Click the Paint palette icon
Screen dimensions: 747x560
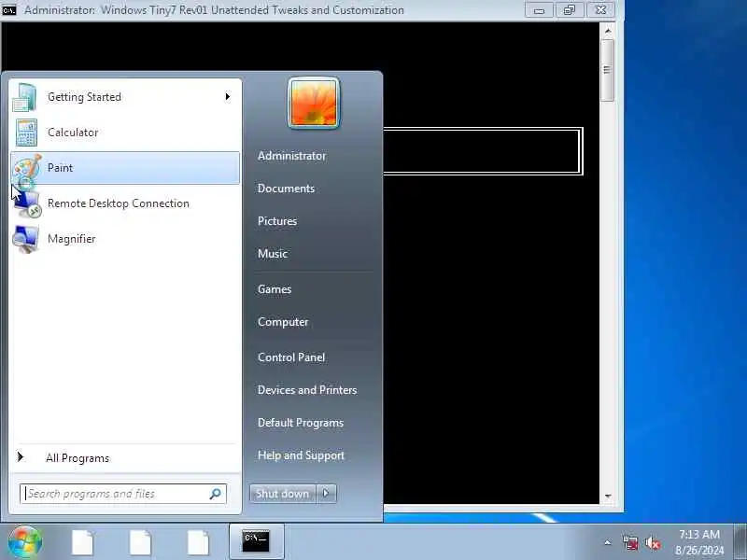[x=27, y=168]
